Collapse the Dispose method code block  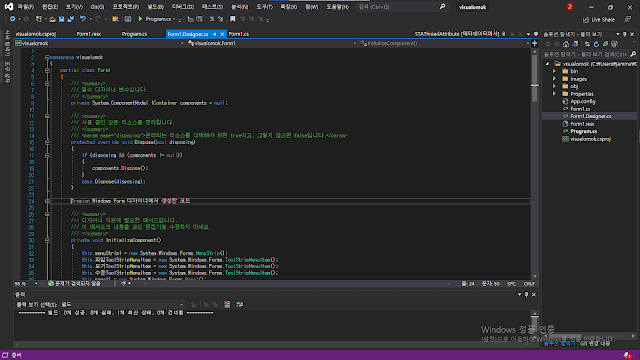click(47, 142)
